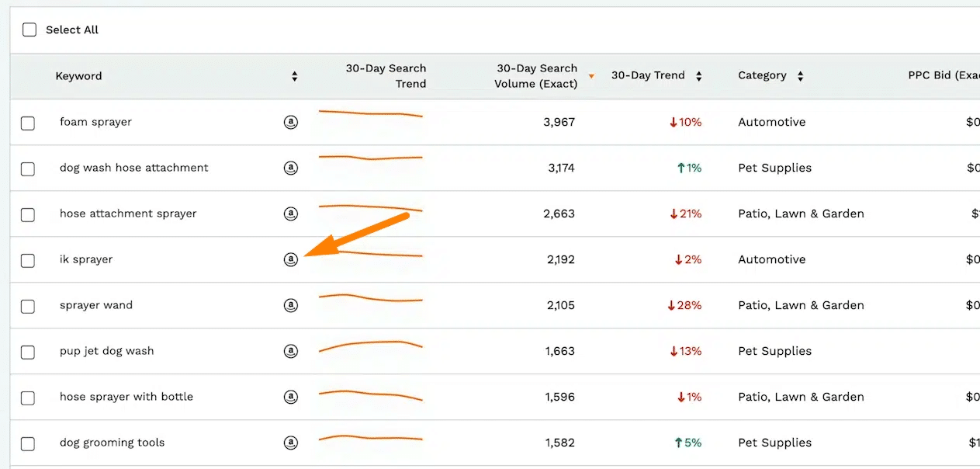Tick the checkbox for foam sprayer
This screenshot has width=980, height=469.
coord(28,123)
